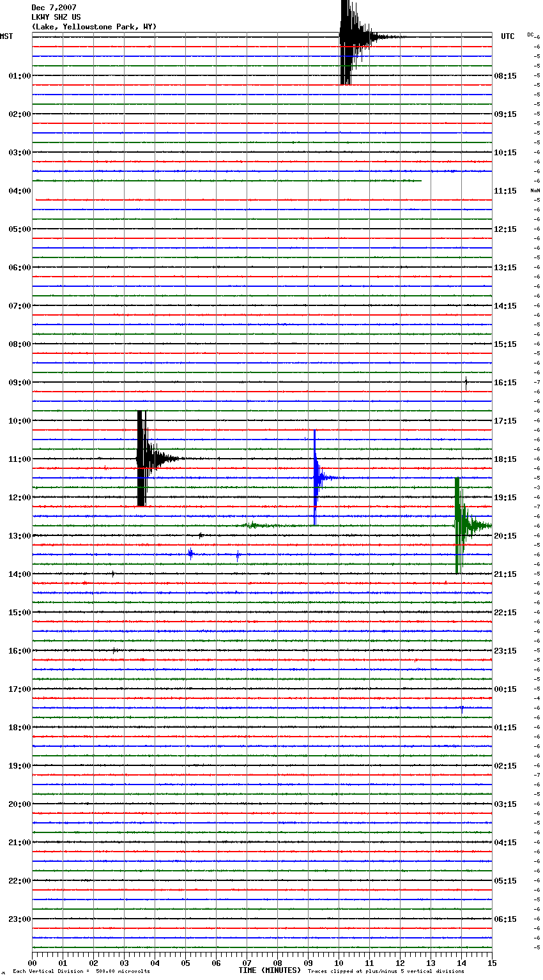Click the 'UTC' timezone header
This screenshot has height=980, width=543.
point(507,36)
